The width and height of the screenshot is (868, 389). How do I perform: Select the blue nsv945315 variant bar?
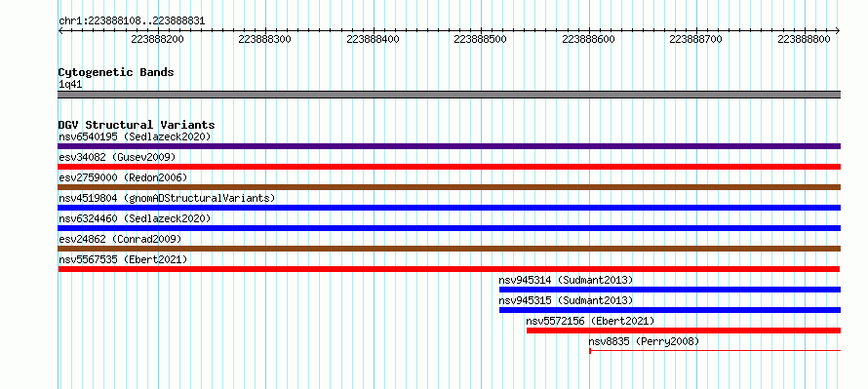point(670,310)
